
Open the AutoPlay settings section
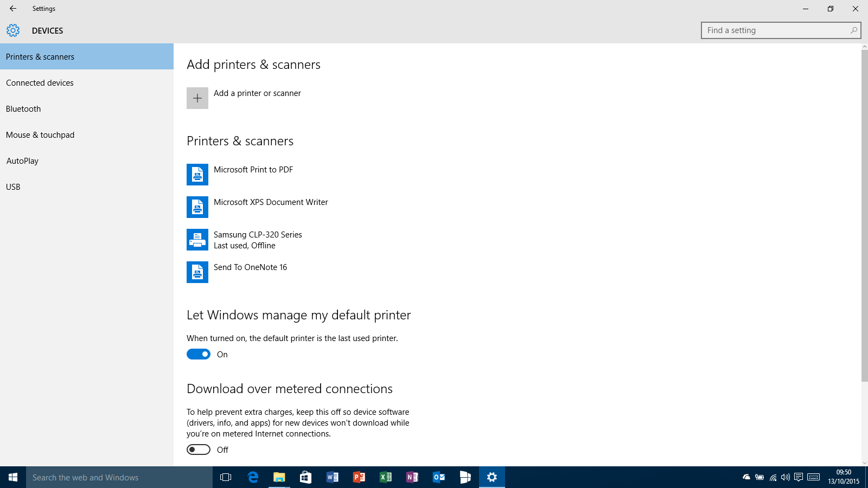point(87,160)
